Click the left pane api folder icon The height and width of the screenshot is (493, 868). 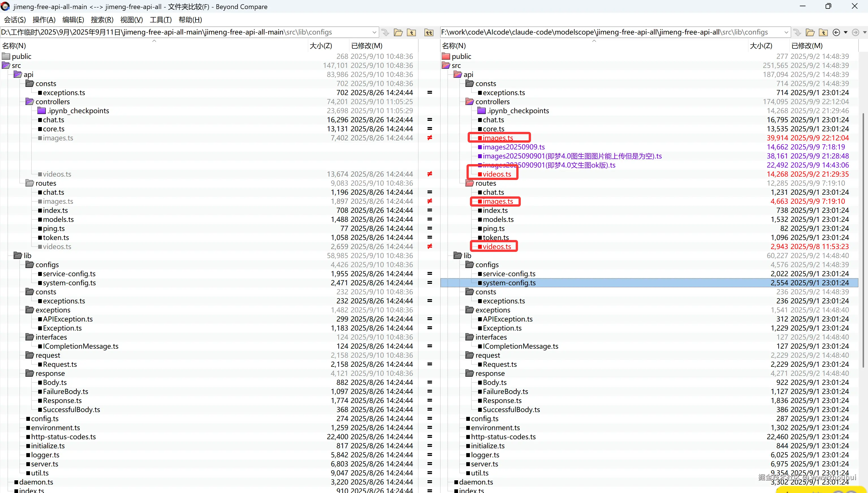tap(18, 74)
